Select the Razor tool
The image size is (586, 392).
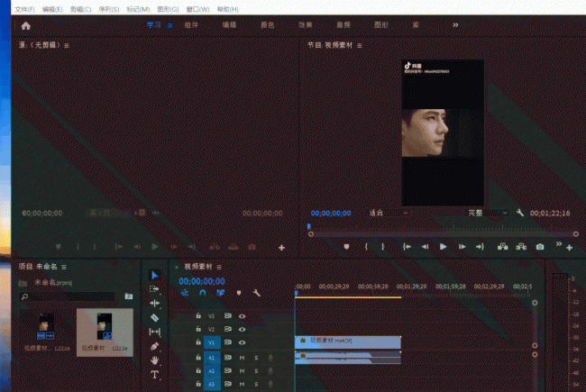tap(154, 317)
